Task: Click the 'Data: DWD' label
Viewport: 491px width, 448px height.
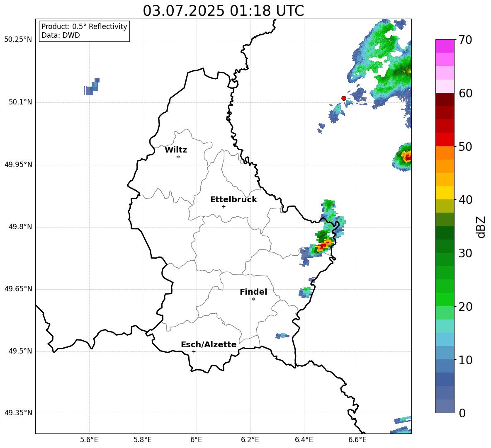Action: (61, 35)
